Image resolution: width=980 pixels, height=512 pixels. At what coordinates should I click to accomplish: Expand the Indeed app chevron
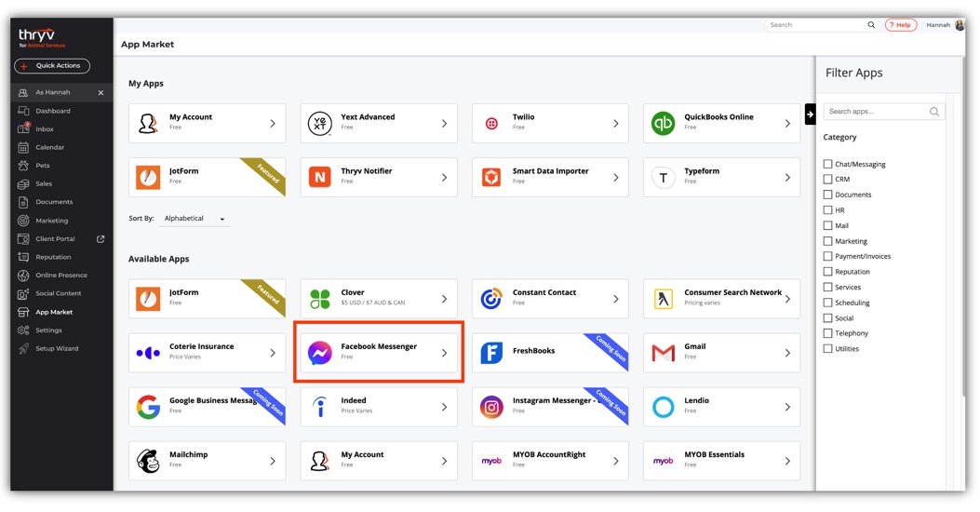click(444, 407)
